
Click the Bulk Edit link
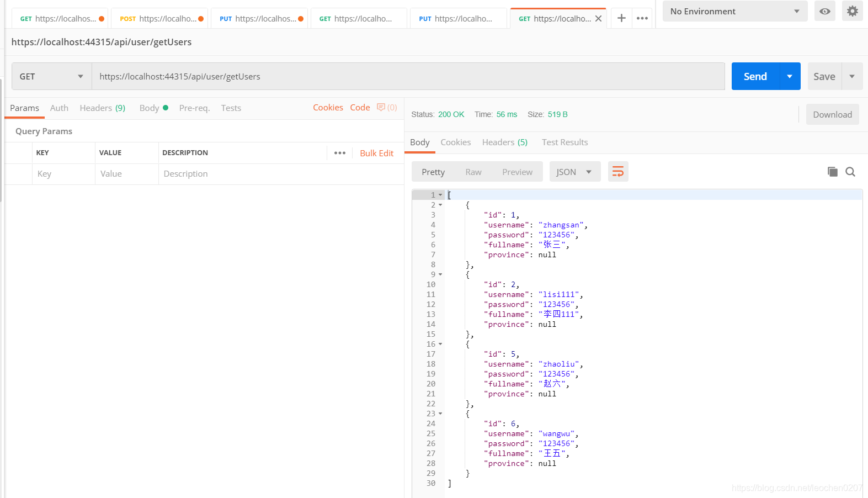(x=376, y=153)
